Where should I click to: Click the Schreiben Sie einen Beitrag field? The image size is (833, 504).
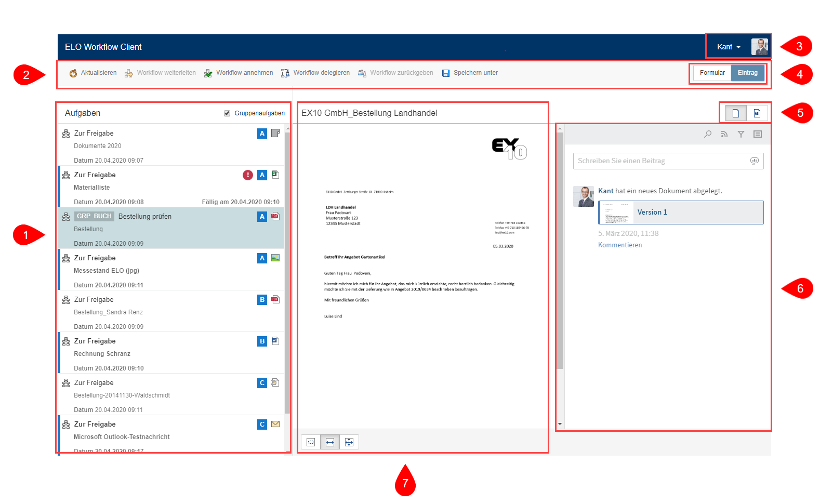tap(661, 161)
